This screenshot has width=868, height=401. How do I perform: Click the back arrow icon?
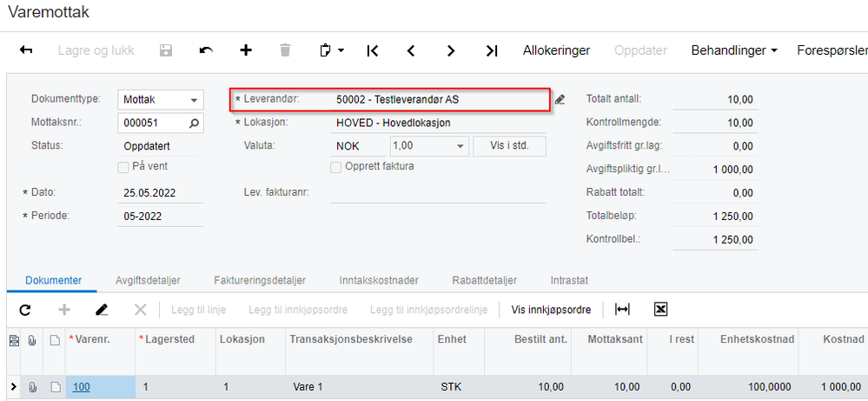26,50
